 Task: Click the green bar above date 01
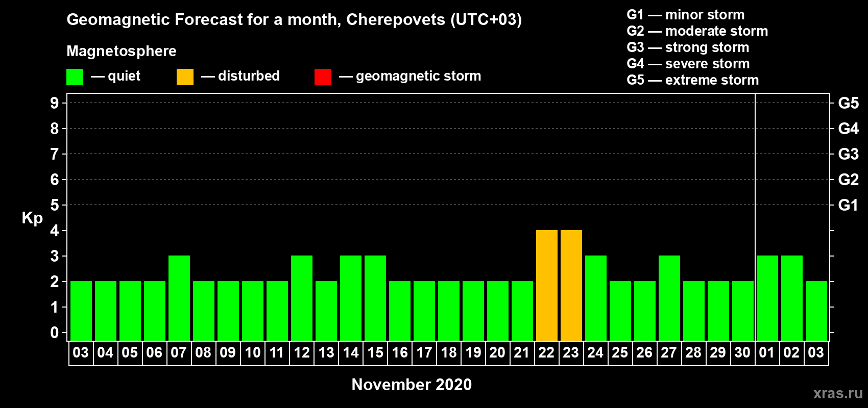click(x=767, y=298)
